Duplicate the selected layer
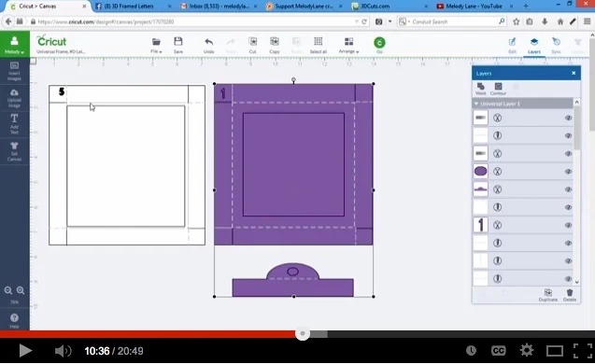The height and width of the screenshot is (364, 595). tap(548, 295)
